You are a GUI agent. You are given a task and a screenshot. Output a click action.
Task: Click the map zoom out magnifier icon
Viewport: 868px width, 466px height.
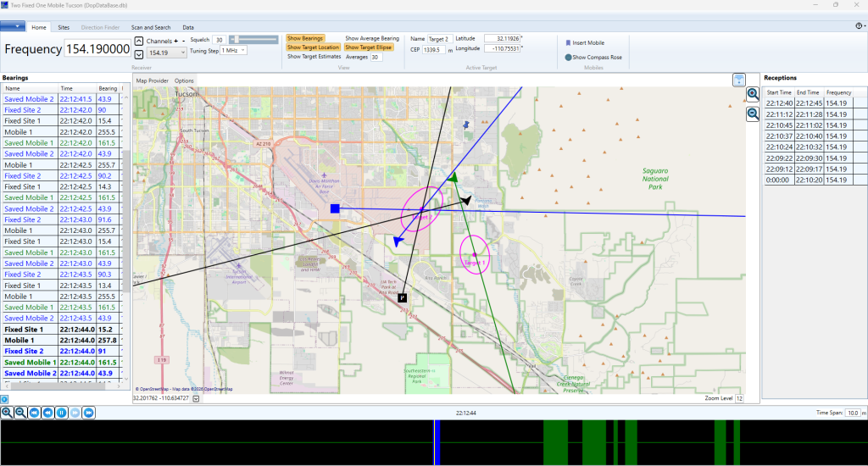(x=752, y=114)
